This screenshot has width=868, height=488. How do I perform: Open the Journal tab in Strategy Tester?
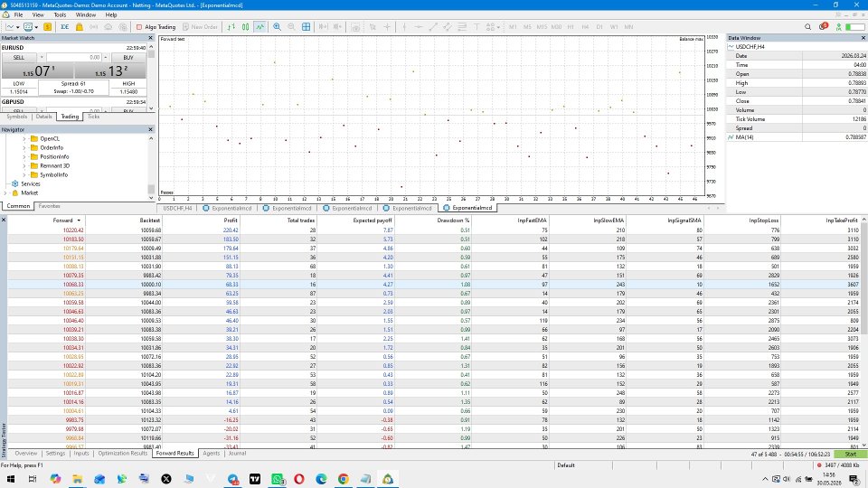pos(237,453)
